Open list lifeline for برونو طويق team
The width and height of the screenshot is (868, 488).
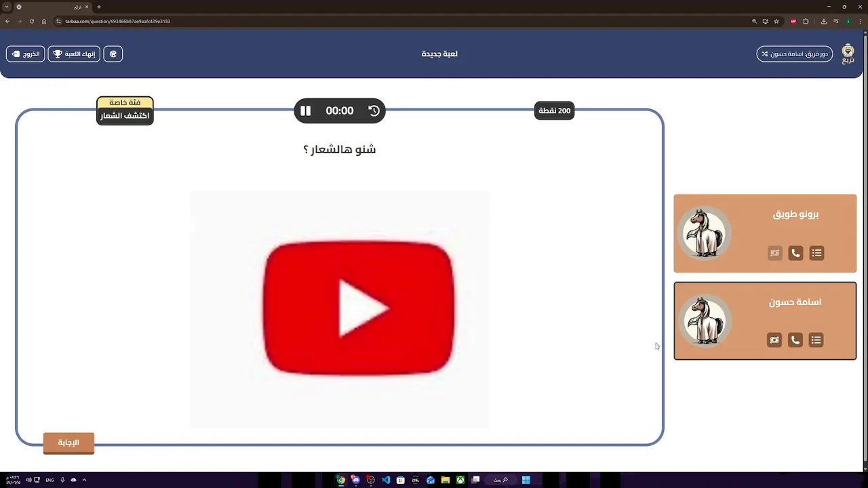(x=816, y=253)
